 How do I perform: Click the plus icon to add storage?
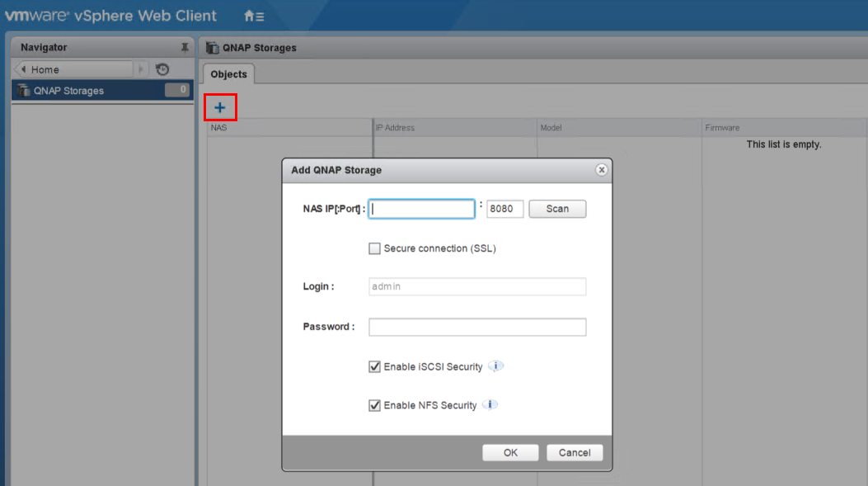point(220,107)
